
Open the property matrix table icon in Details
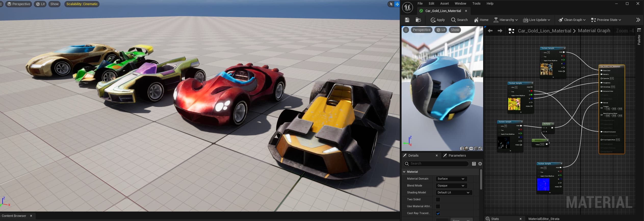(474, 164)
